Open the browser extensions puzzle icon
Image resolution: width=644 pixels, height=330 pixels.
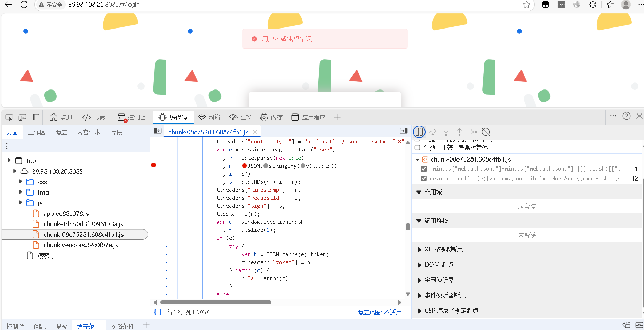coord(593,5)
